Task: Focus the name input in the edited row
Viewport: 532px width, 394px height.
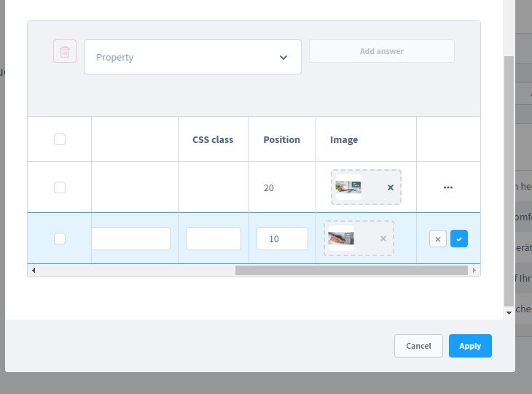Action: point(130,239)
